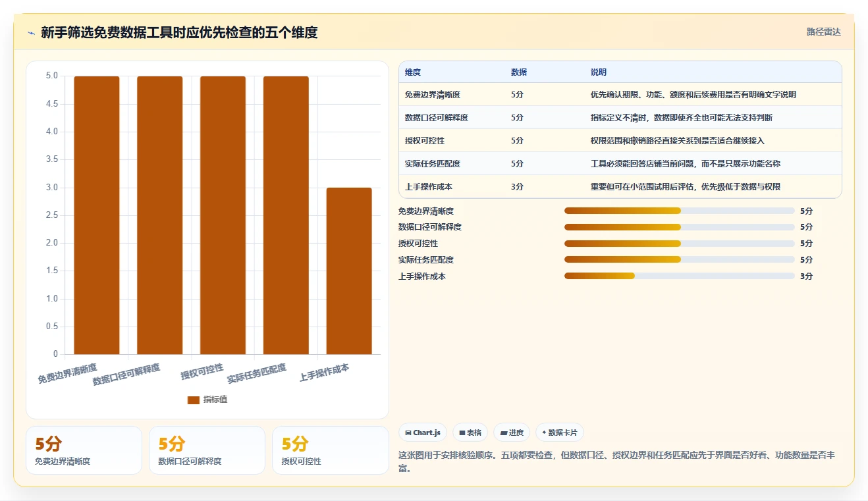Click the x-axis label 上手操作成本
The width and height of the screenshot is (868, 501).
(x=324, y=373)
